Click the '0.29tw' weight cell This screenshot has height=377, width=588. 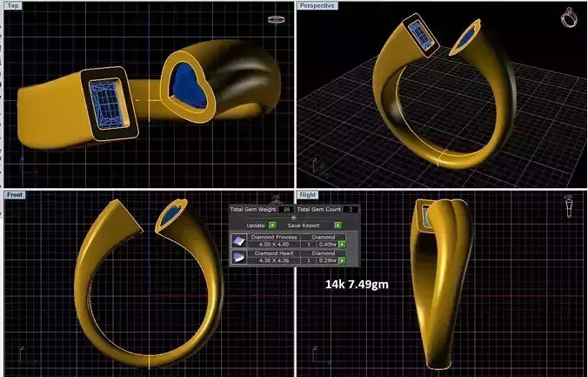click(x=327, y=260)
